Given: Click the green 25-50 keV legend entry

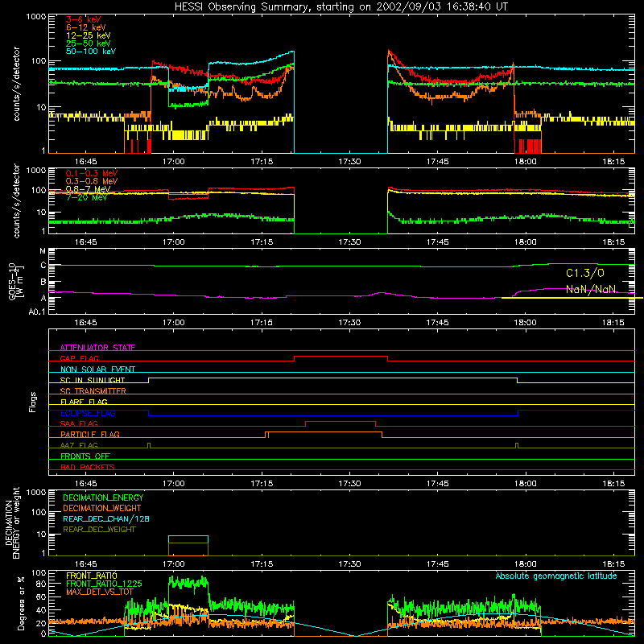Looking at the screenshot, I should coord(89,43).
